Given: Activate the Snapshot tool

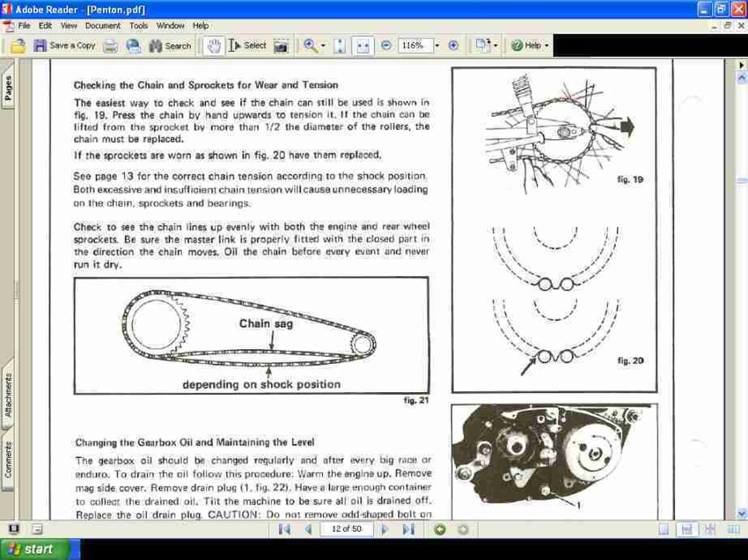Looking at the screenshot, I should [281, 45].
